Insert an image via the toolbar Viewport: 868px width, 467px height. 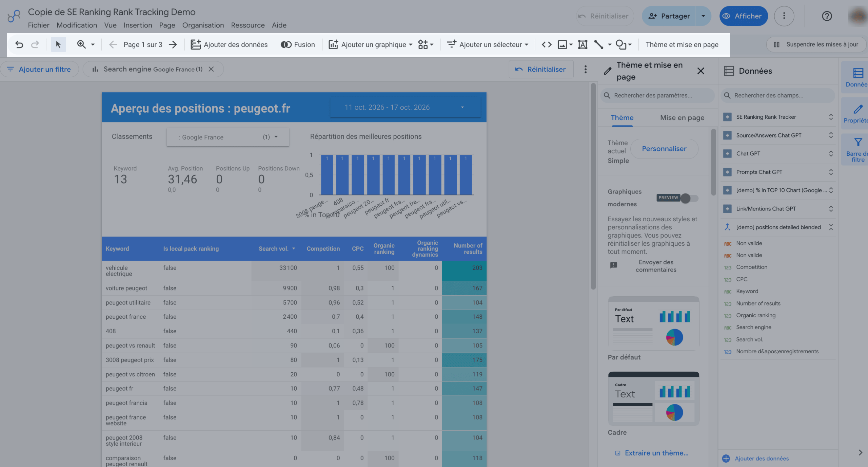[x=563, y=44]
